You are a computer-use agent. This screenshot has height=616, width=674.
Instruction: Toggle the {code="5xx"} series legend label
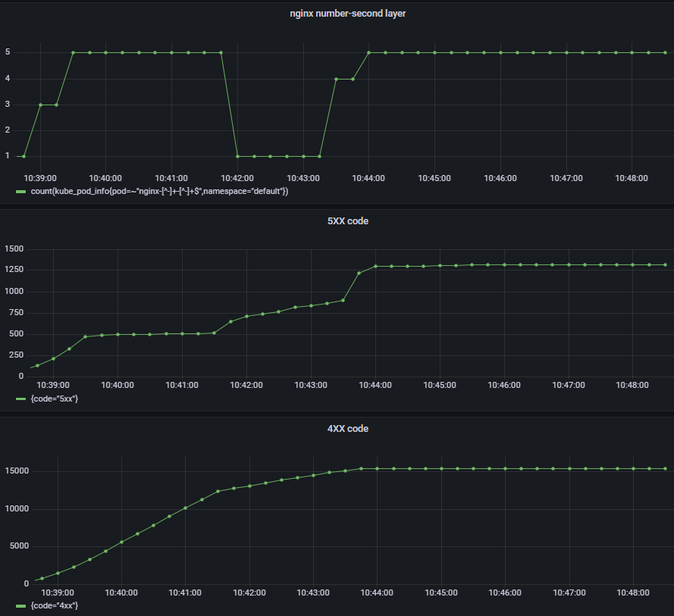click(54, 399)
